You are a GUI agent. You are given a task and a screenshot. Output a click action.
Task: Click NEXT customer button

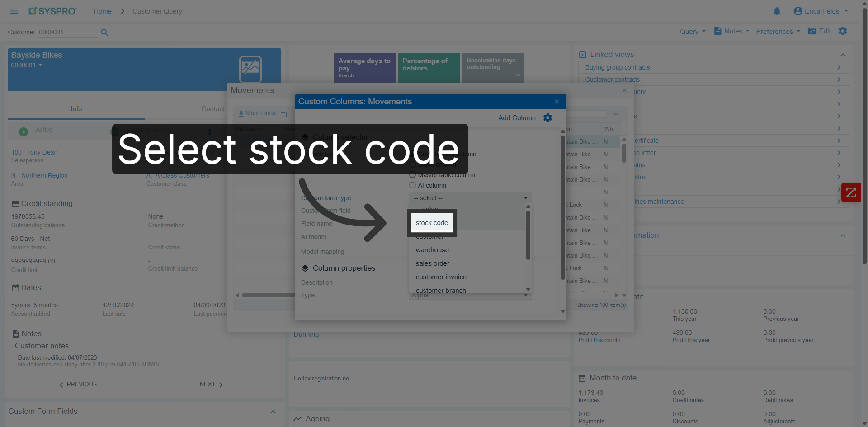(x=211, y=385)
